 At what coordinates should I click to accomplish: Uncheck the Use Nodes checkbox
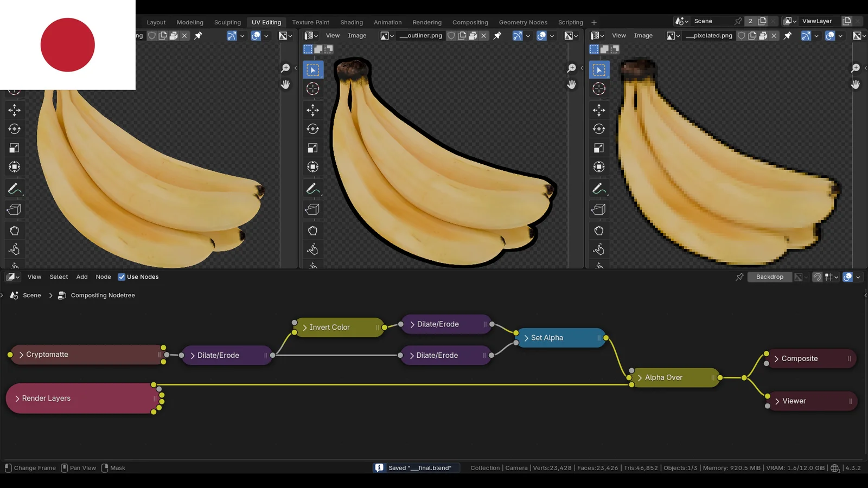(x=122, y=277)
